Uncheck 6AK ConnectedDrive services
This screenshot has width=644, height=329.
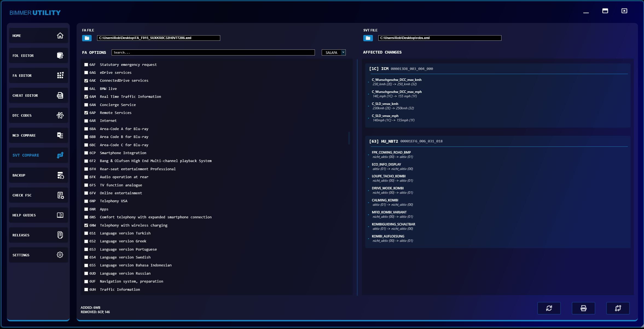(x=86, y=81)
